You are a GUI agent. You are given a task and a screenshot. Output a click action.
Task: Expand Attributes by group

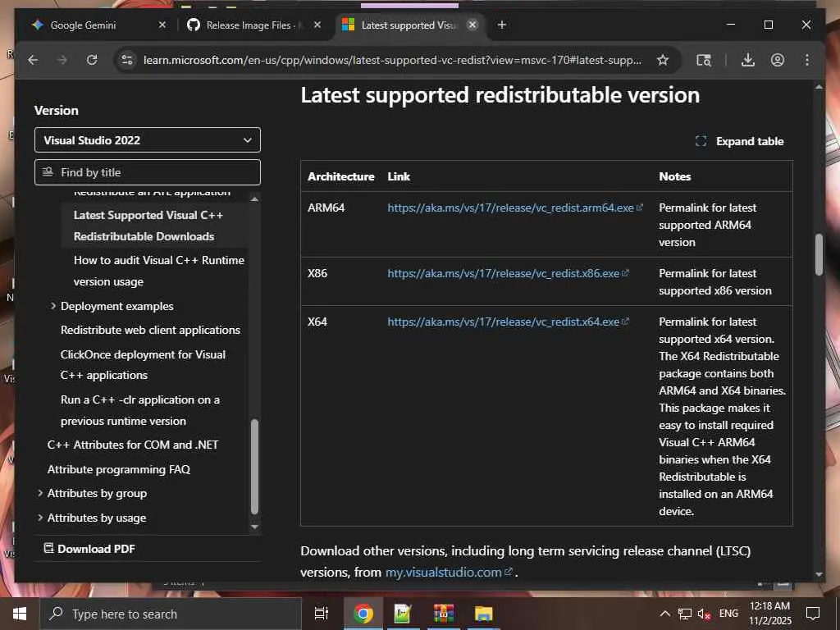pos(40,493)
